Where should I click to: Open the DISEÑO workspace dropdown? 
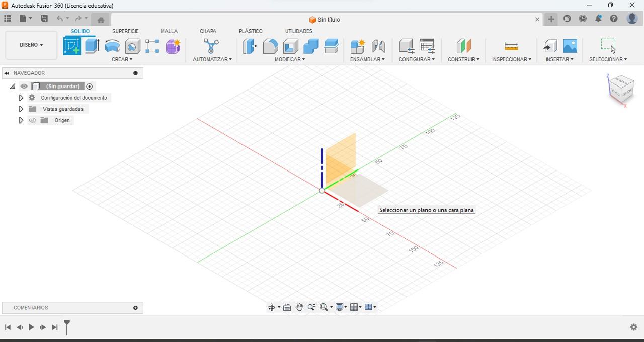point(31,45)
